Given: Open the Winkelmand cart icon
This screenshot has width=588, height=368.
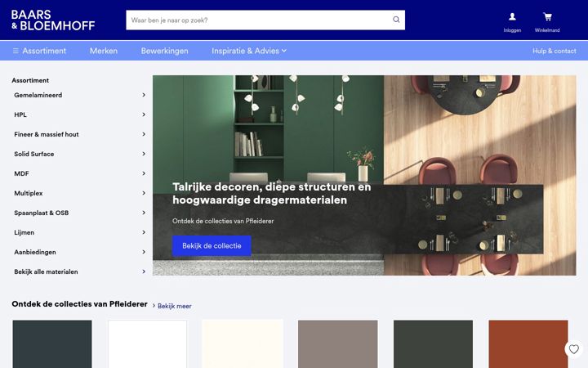Looking at the screenshot, I should pyautogui.click(x=547, y=16).
